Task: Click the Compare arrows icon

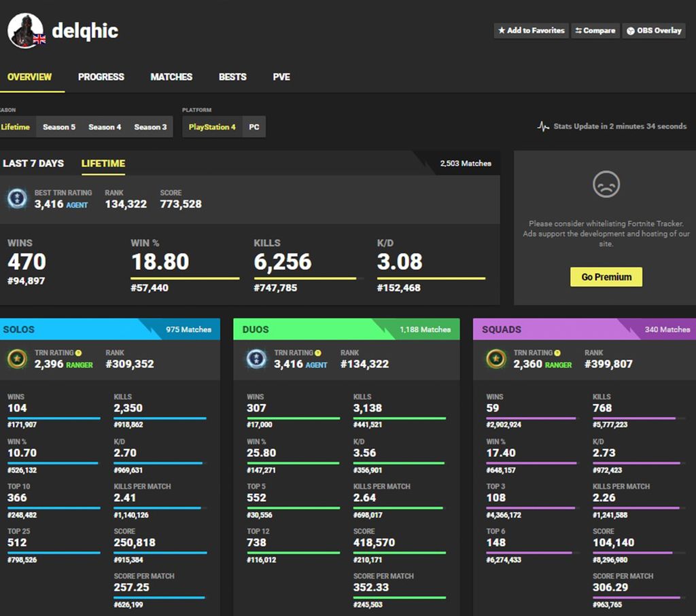Action: [x=579, y=31]
